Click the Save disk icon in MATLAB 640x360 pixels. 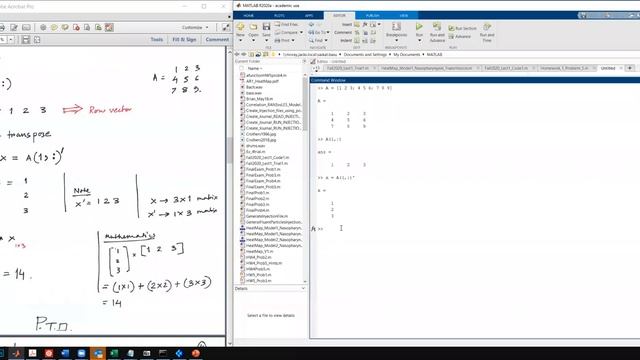(x=266, y=27)
